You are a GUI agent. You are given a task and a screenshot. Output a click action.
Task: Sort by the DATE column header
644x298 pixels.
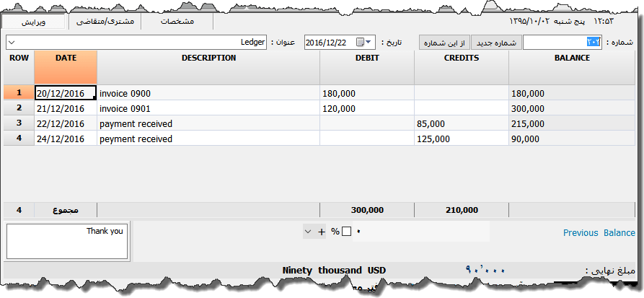coord(65,68)
